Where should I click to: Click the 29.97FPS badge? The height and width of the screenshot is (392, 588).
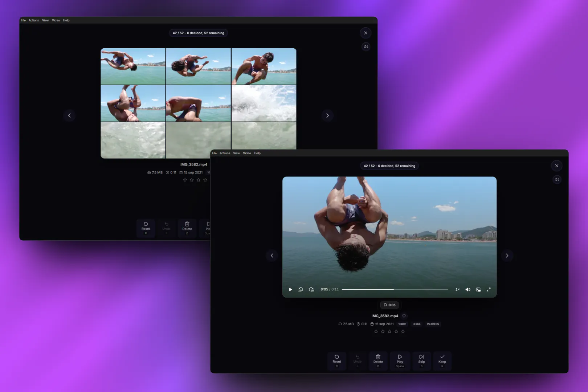433,324
